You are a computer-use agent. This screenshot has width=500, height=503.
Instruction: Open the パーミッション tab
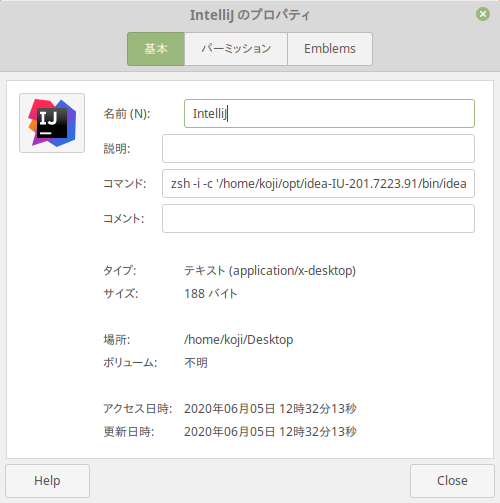(x=236, y=49)
